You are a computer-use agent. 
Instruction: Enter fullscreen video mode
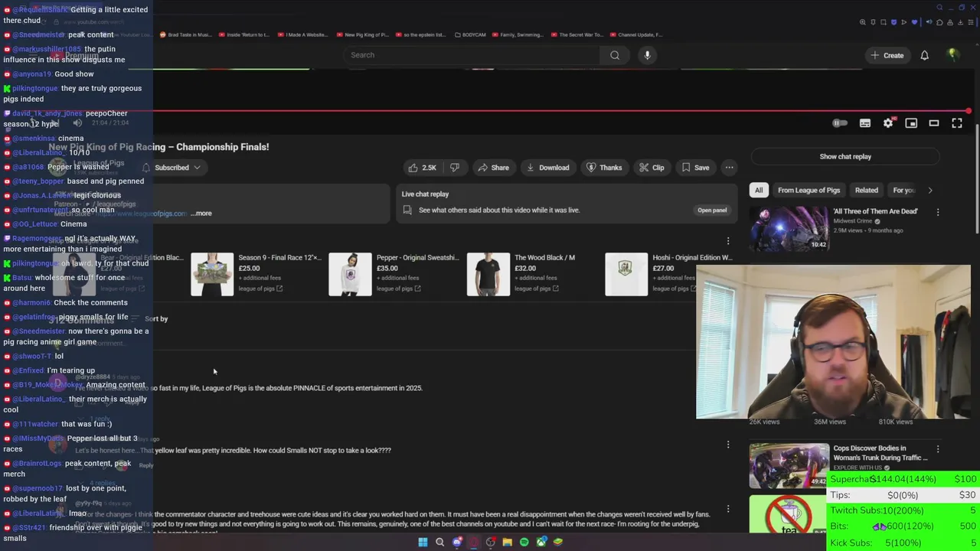957,123
